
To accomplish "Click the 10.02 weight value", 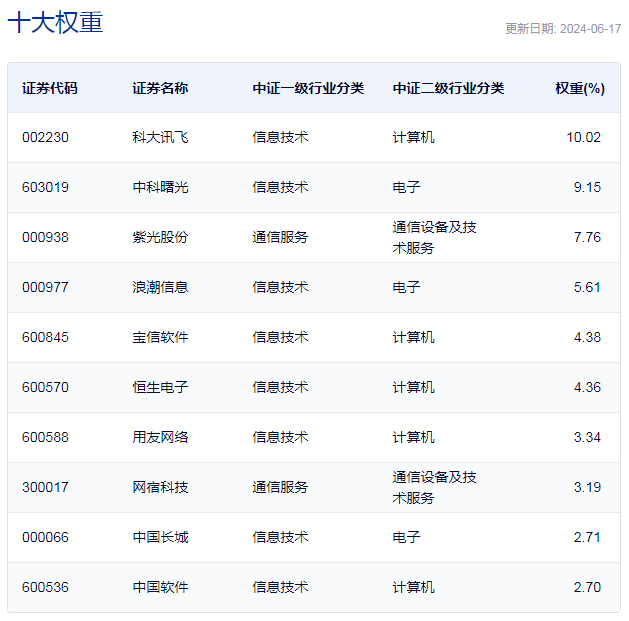I will [583, 137].
